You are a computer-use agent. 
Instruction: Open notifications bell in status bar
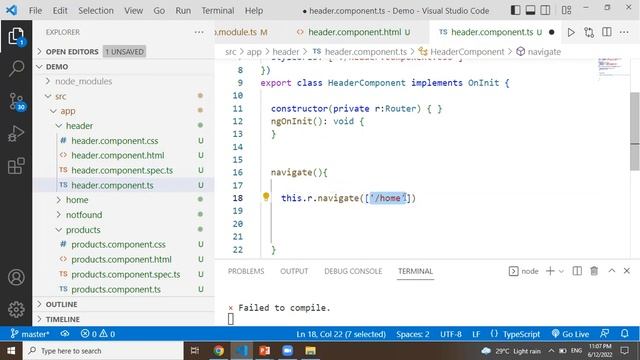point(624,334)
